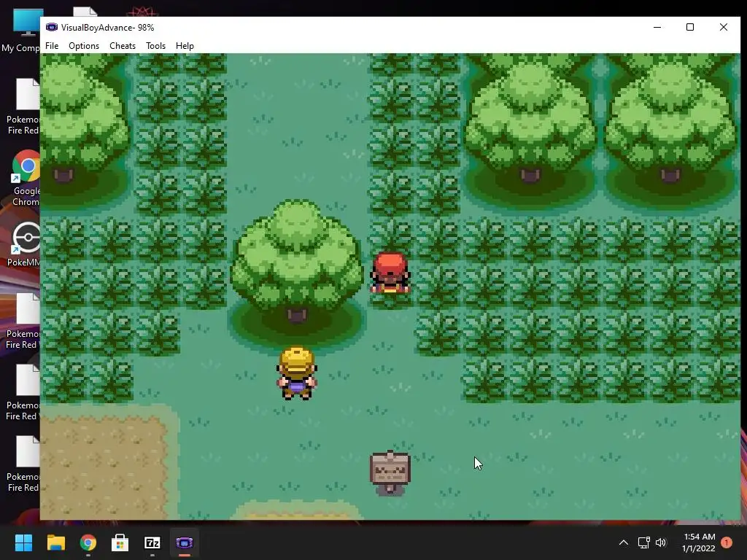Screen dimensions: 747x560
Task: Minimize the VisualBoyAdvance window
Action: (657, 27)
